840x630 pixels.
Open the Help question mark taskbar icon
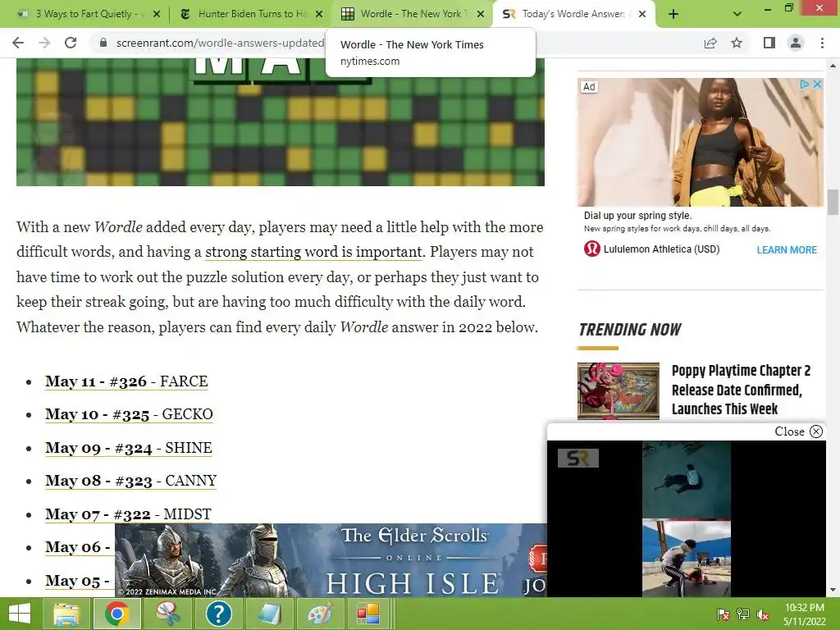[218, 614]
